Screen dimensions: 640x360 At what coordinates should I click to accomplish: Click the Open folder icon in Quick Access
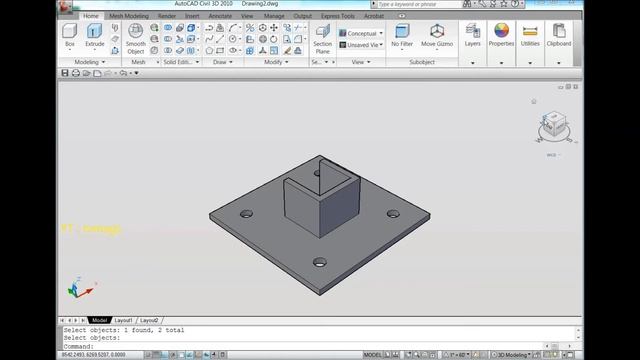pyautogui.click(x=86, y=73)
